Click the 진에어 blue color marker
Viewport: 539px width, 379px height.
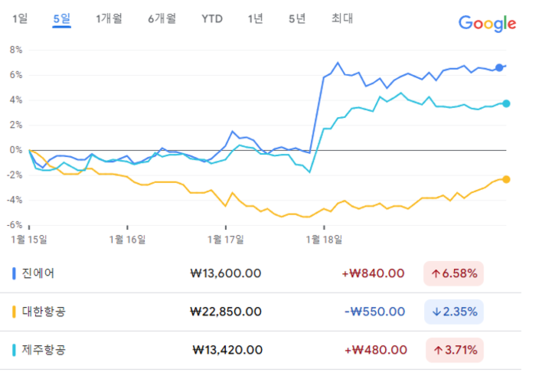tap(14, 274)
